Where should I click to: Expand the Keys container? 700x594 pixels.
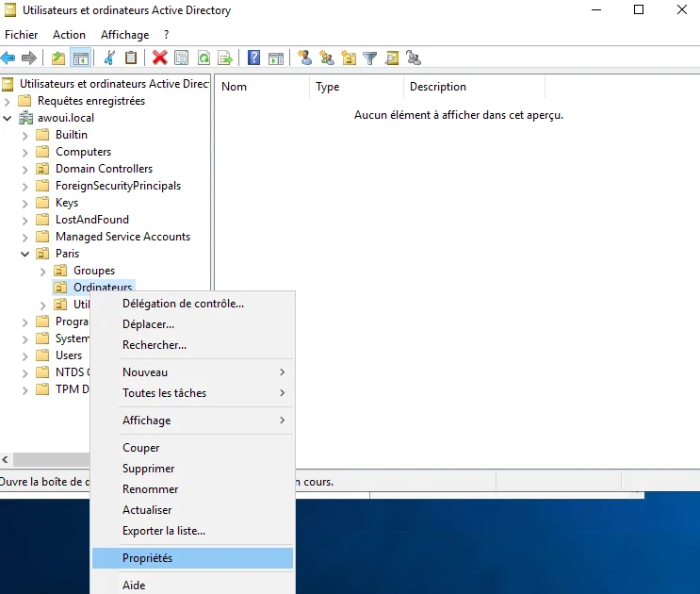[x=25, y=204]
